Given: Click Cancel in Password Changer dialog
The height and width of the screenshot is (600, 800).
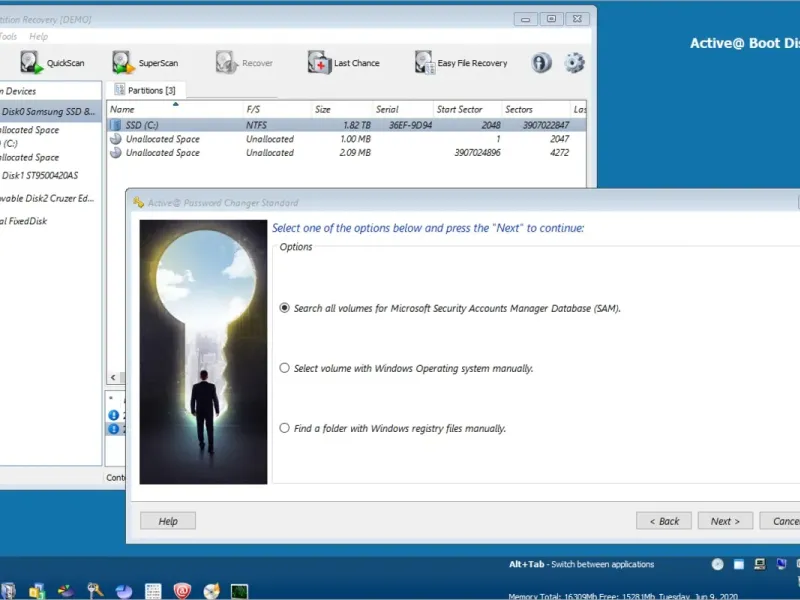Looking at the screenshot, I should (x=780, y=521).
